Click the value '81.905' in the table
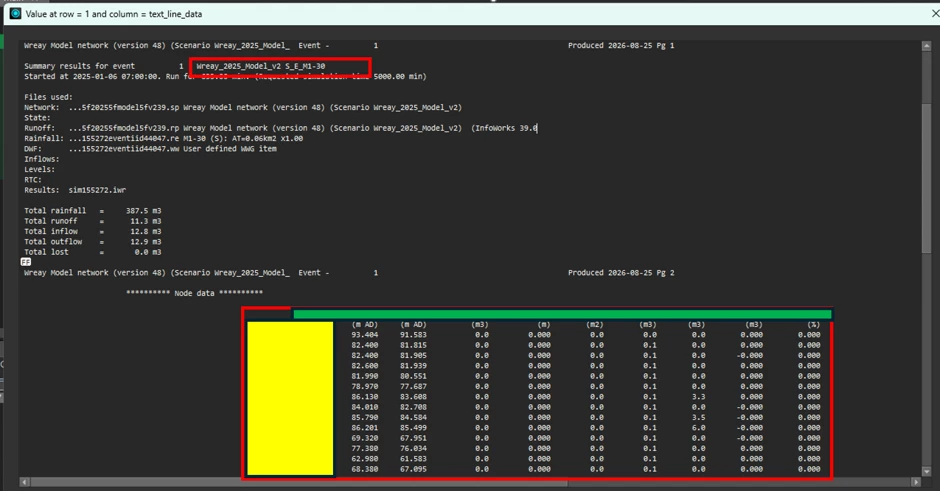Viewport: 940px width, 491px height. (x=413, y=355)
